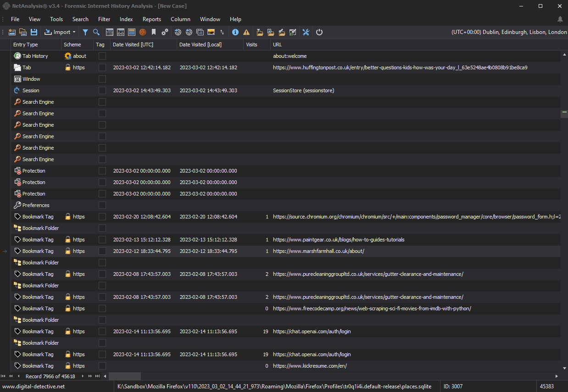This screenshot has width=568, height=392.
Task: Click the New Case toolbar icon
Action: pos(12,32)
